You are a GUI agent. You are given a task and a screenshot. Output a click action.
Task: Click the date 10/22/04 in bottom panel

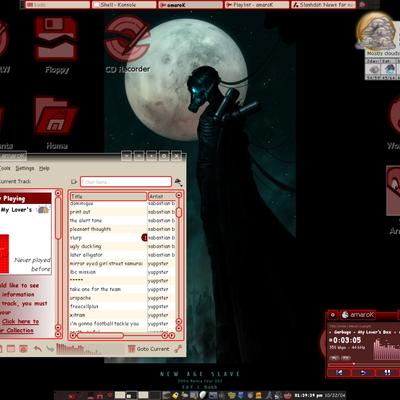(335, 395)
